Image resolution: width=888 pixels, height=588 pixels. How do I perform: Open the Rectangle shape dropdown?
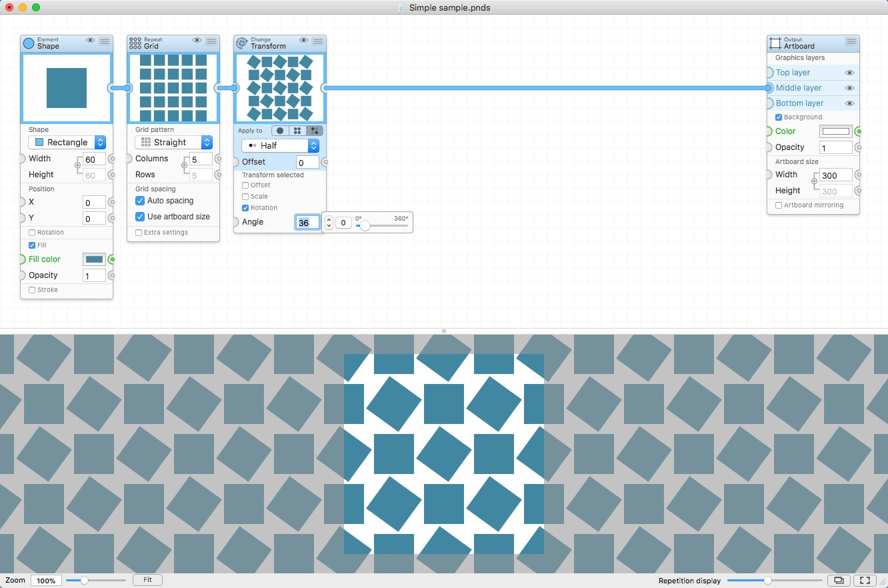67,142
